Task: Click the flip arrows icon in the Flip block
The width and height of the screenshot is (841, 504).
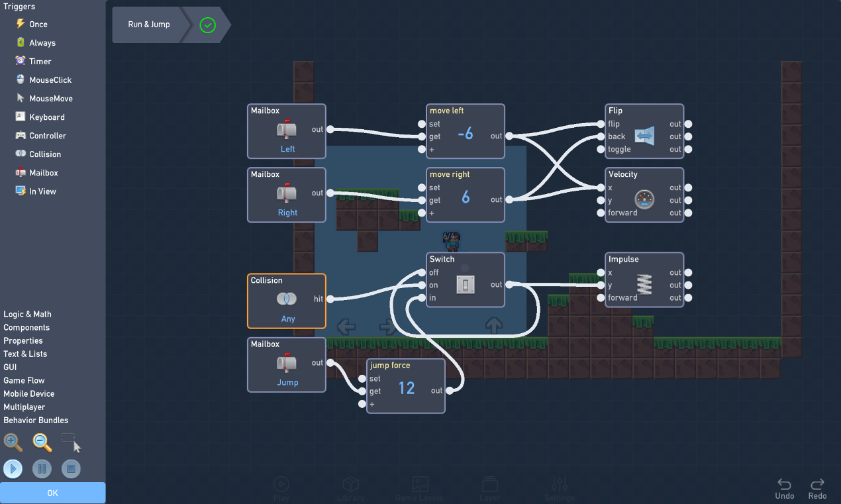Action: pyautogui.click(x=645, y=136)
